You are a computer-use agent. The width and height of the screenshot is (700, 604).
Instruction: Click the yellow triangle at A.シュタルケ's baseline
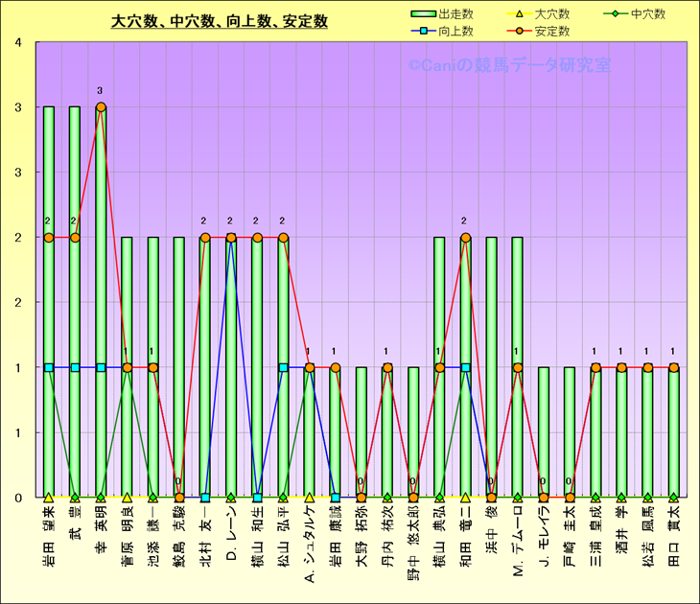309,498
